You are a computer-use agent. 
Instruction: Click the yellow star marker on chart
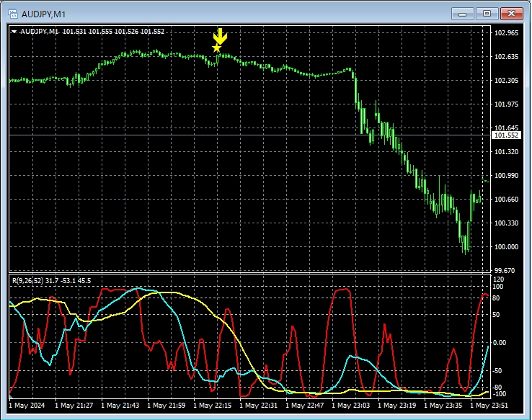(217, 48)
